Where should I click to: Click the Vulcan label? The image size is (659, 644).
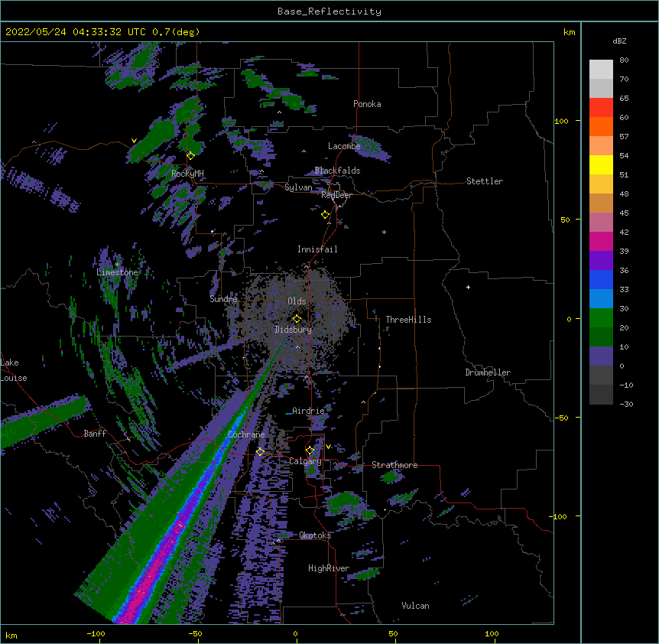click(x=415, y=606)
